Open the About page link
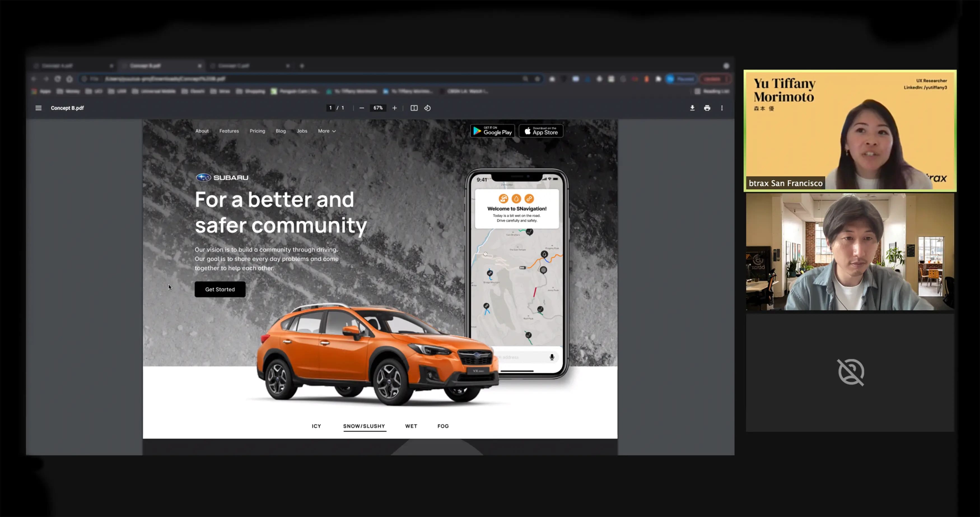 point(202,131)
